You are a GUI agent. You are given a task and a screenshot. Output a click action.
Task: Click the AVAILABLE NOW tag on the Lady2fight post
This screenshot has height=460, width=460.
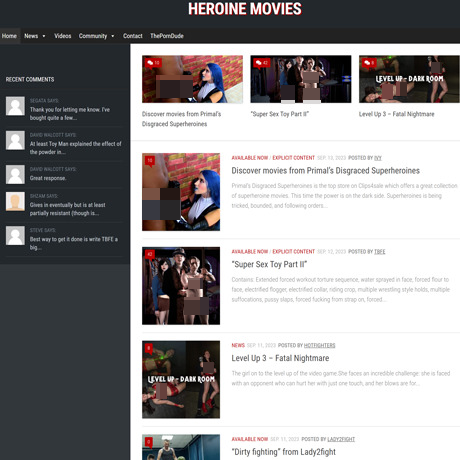pyautogui.click(x=250, y=439)
